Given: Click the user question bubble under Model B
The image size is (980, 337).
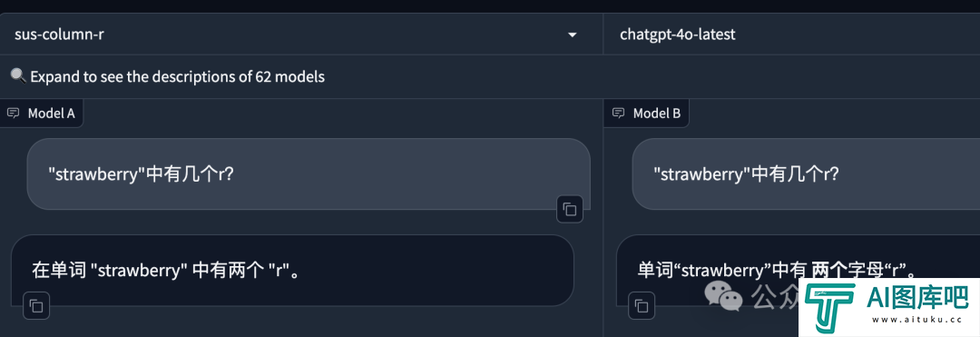Looking at the screenshot, I should tap(806, 173).
